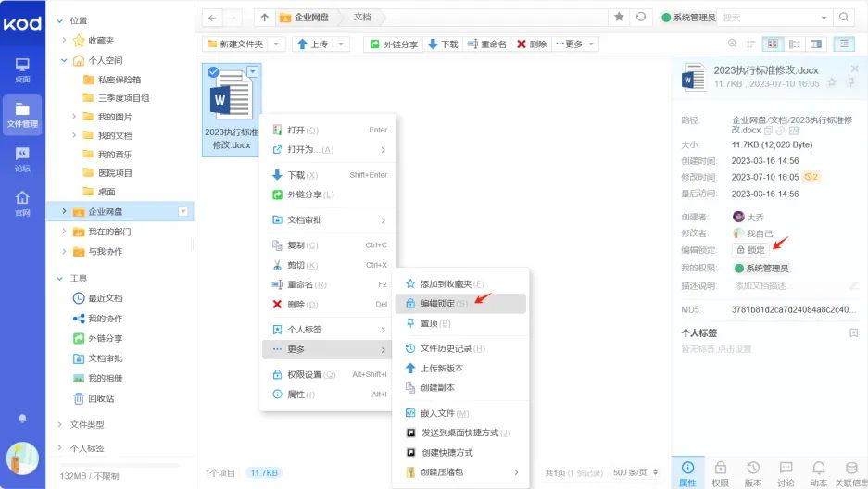Edit the personal tags icon
This screenshot has width=868, height=489.
pyautogui.click(x=853, y=333)
